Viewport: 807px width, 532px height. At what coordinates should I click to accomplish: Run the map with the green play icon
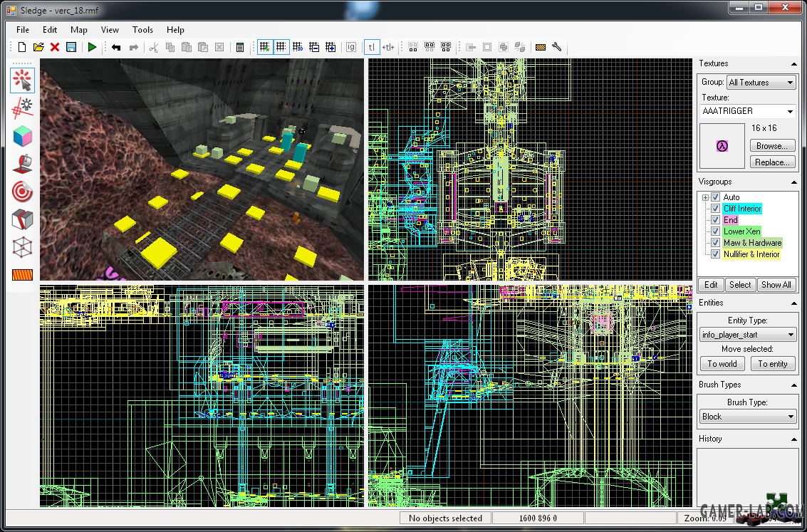click(92, 47)
